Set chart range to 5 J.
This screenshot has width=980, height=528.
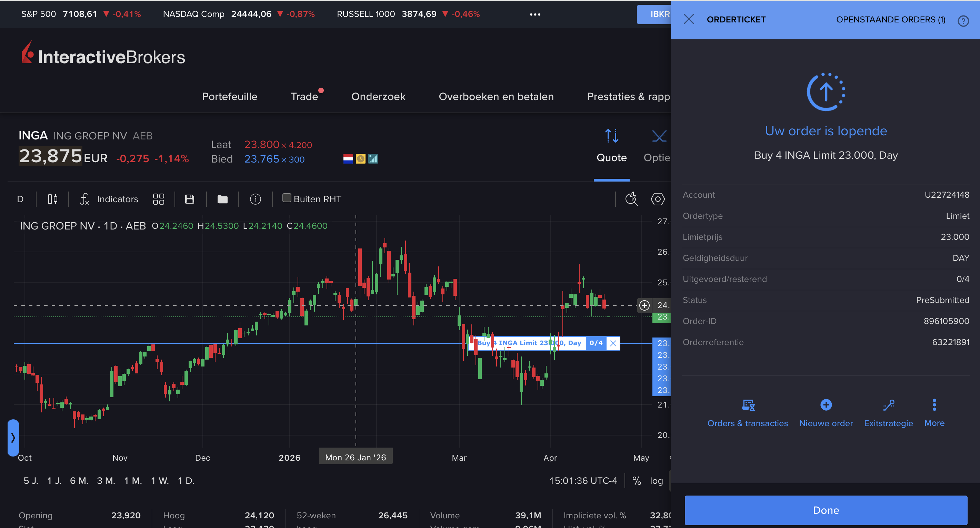click(x=31, y=481)
